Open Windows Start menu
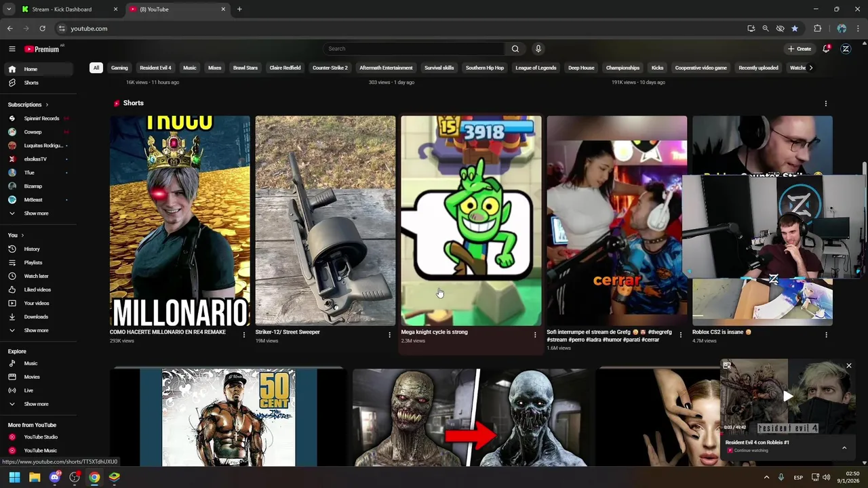Image resolution: width=868 pixels, height=488 pixels. tap(14, 477)
